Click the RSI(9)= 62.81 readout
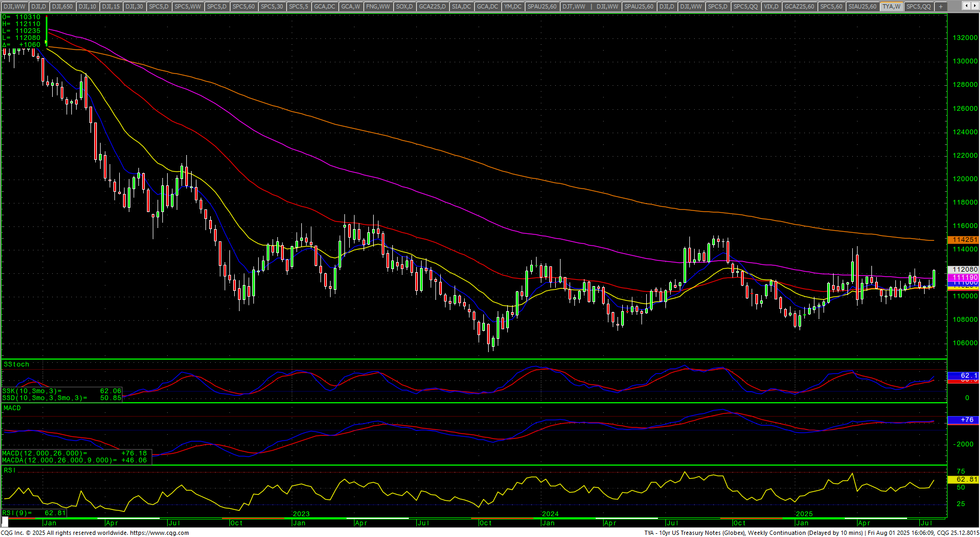 click(35, 513)
